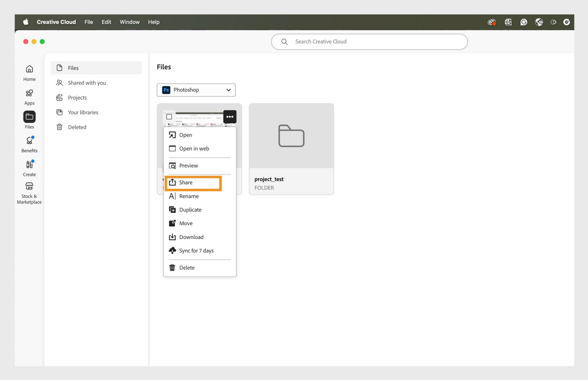The height and width of the screenshot is (380, 588).
Task: Expand the app filter chevron next to Photoshop
Action: tap(228, 90)
